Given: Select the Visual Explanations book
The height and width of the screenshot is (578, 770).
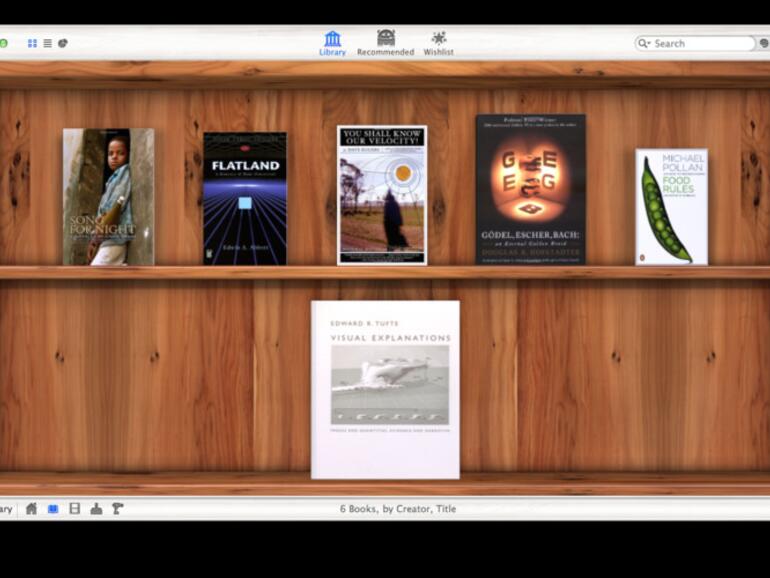Looking at the screenshot, I should coord(385,389).
